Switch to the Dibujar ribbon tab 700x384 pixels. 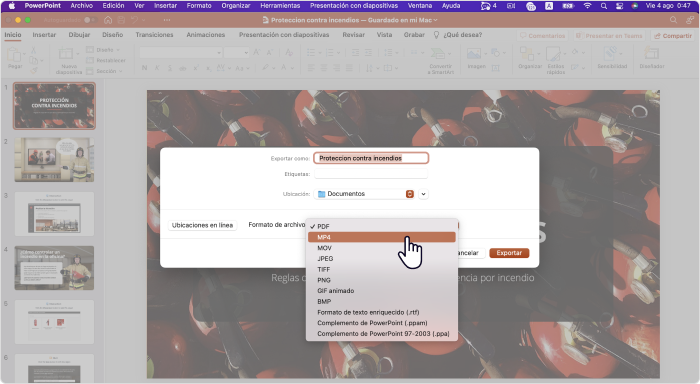coord(79,35)
